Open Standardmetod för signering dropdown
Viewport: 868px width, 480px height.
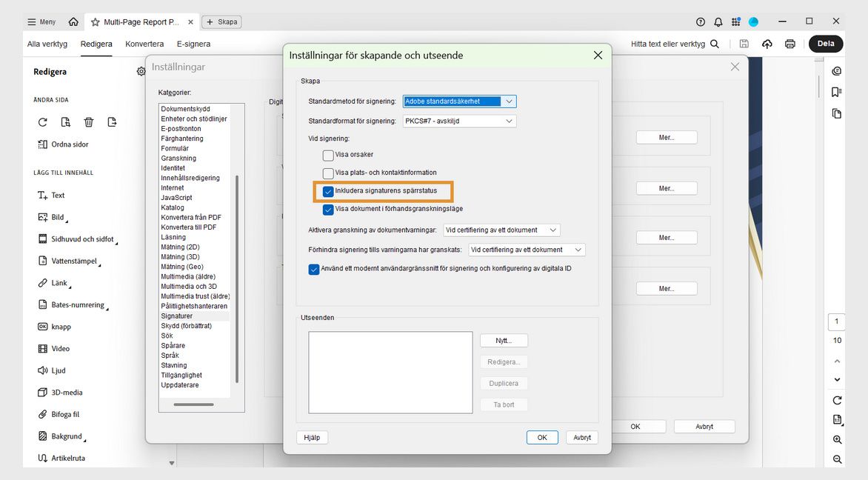click(x=459, y=101)
